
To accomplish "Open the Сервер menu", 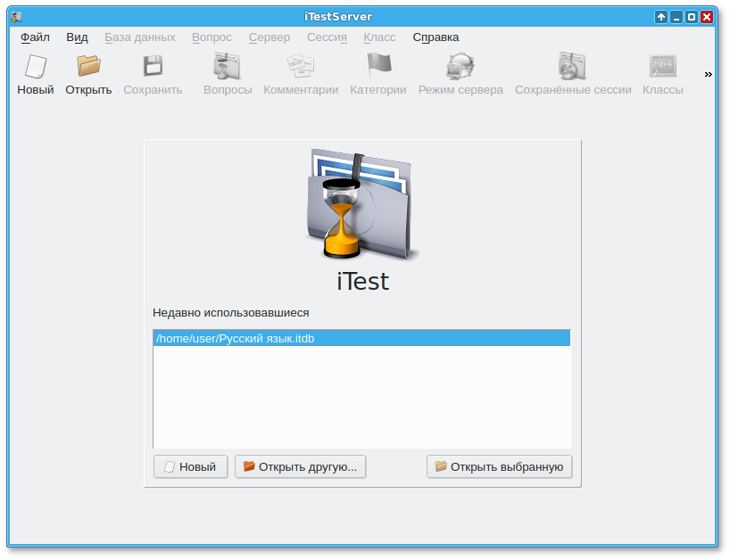I will pyautogui.click(x=270, y=37).
